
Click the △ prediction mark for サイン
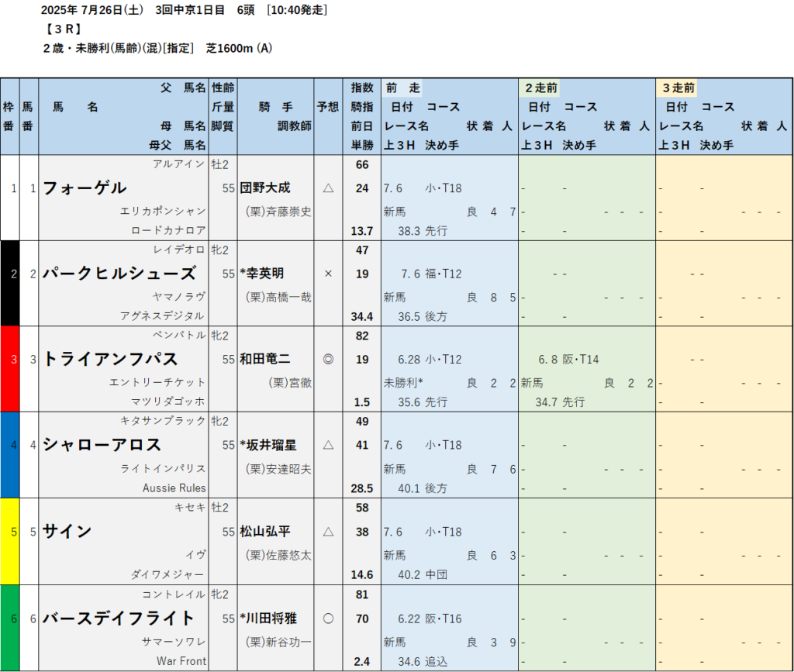pyautogui.click(x=328, y=532)
